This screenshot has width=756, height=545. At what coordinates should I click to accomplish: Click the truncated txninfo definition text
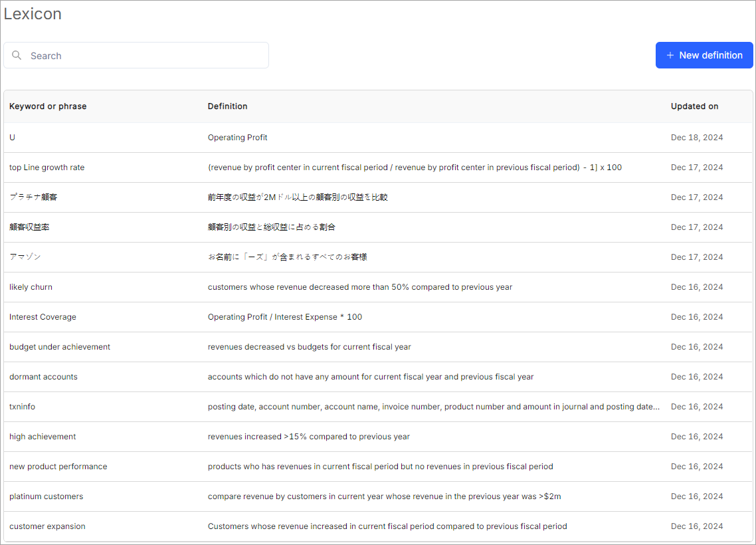pyautogui.click(x=433, y=407)
